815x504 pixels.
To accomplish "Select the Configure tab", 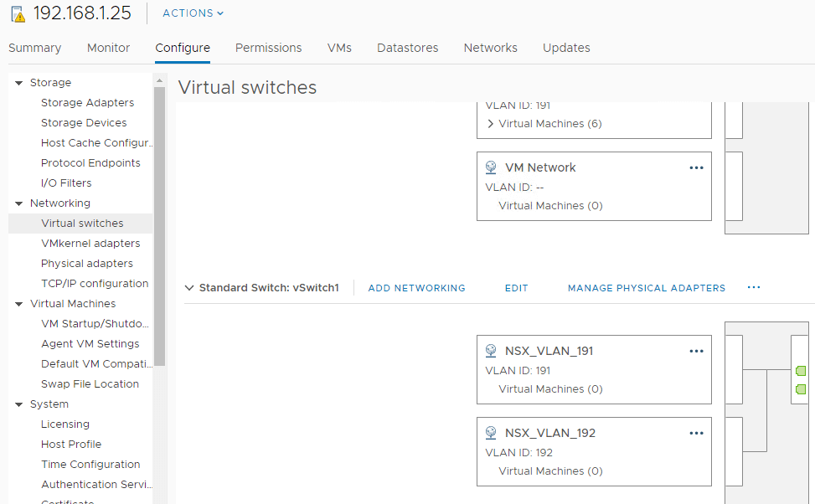I will [183, 48].
